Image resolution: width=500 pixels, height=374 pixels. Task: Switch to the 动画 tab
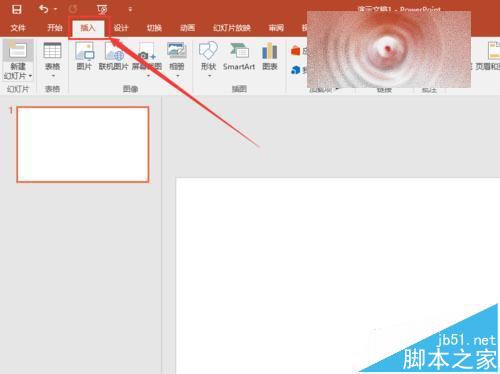click(187, 28)
